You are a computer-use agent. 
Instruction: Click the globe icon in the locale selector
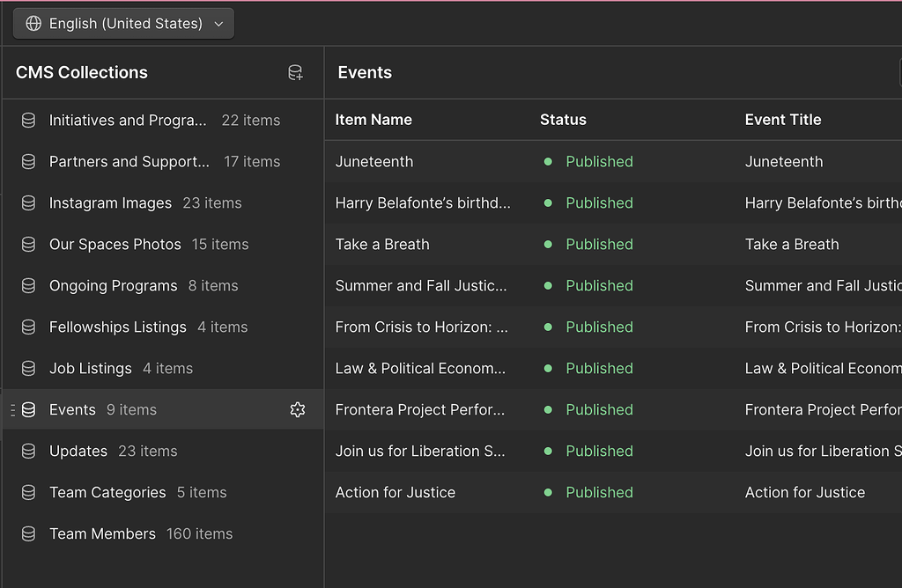coord(33,24)
